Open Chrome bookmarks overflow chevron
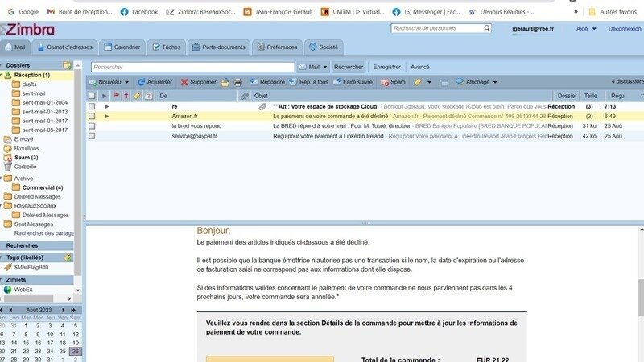The image size is (644, 362). [x=576, y=12]
